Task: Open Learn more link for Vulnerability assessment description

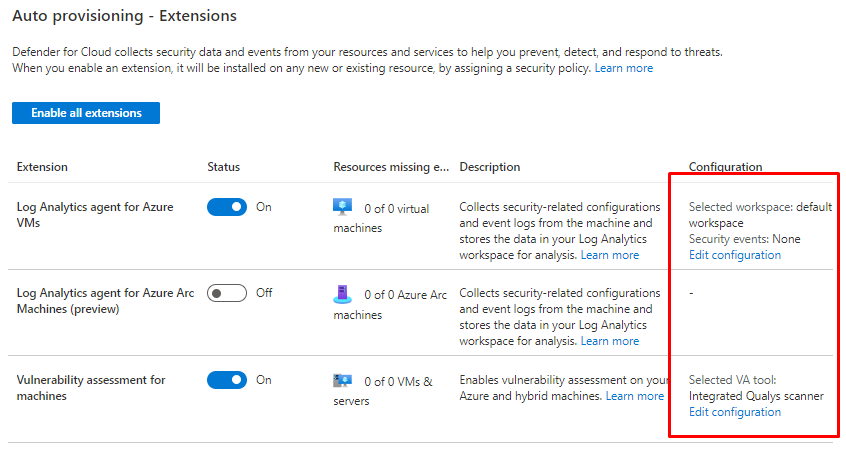Action: 635,396
